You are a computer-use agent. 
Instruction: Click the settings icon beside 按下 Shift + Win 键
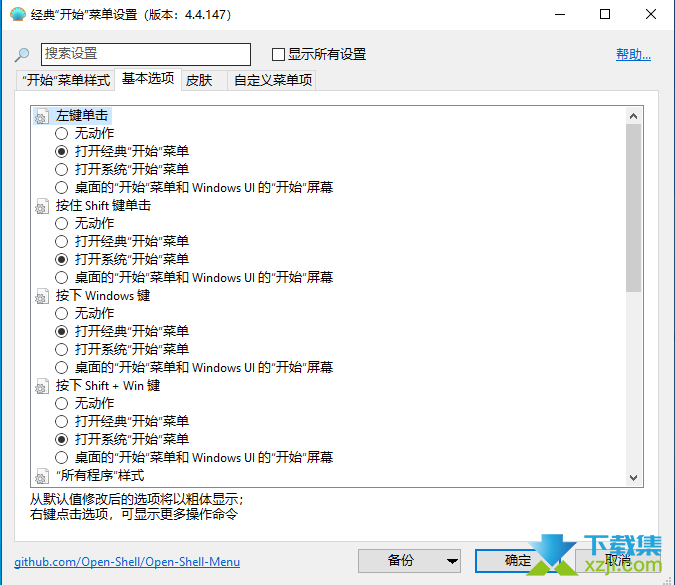(x=41, y=386)
